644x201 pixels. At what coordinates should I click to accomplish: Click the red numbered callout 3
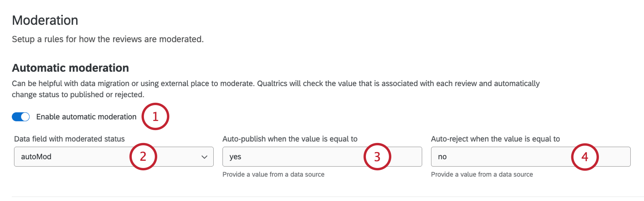(x=377, y=157)
